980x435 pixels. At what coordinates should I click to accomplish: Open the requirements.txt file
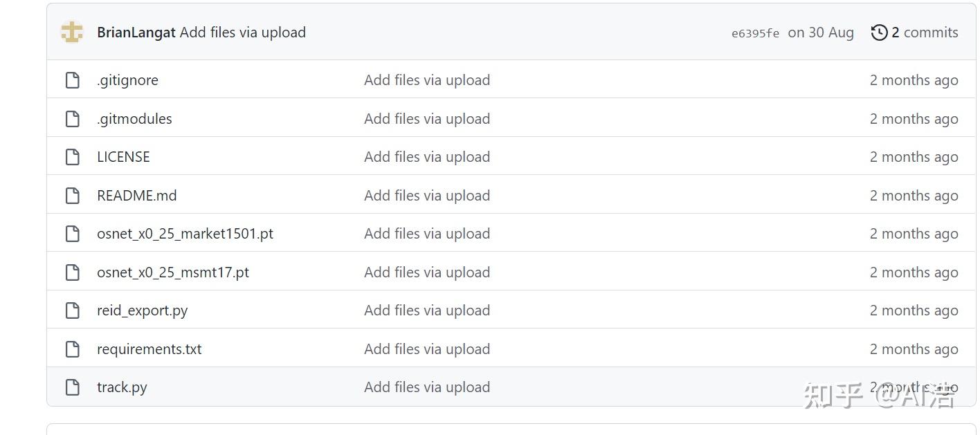149,349
